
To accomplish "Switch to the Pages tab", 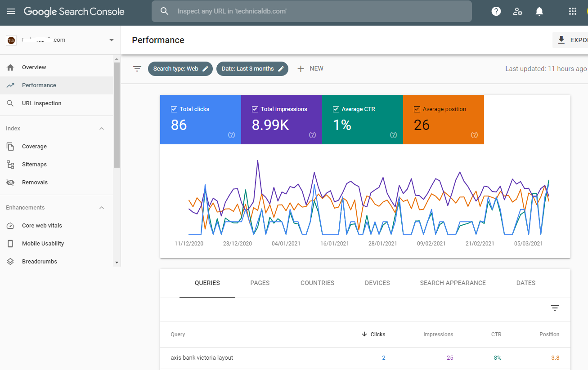I will click(x=260, y=283).
